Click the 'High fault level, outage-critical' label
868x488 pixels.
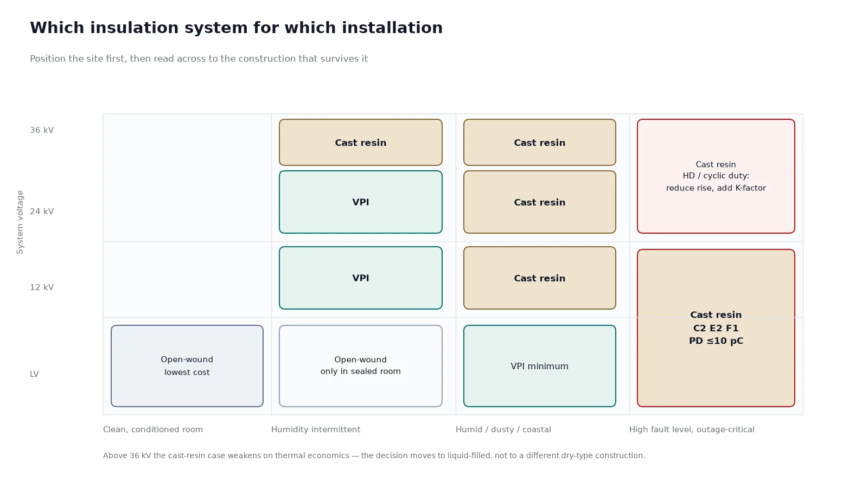(692, 429)
